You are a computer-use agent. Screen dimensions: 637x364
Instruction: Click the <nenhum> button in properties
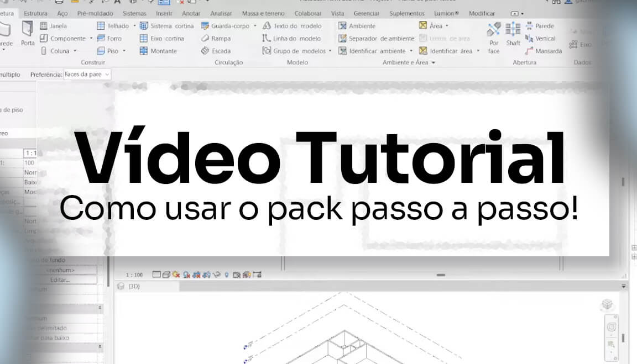(x=60, y=270)
